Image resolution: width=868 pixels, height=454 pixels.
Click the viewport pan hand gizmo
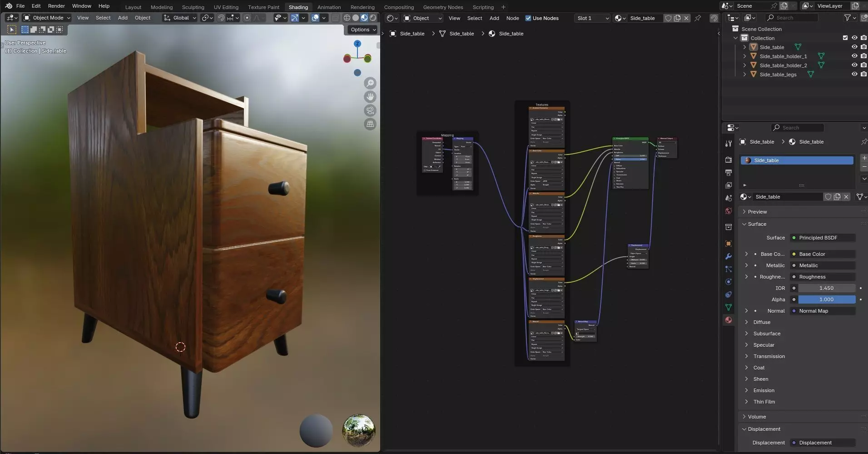click(370, 97)
